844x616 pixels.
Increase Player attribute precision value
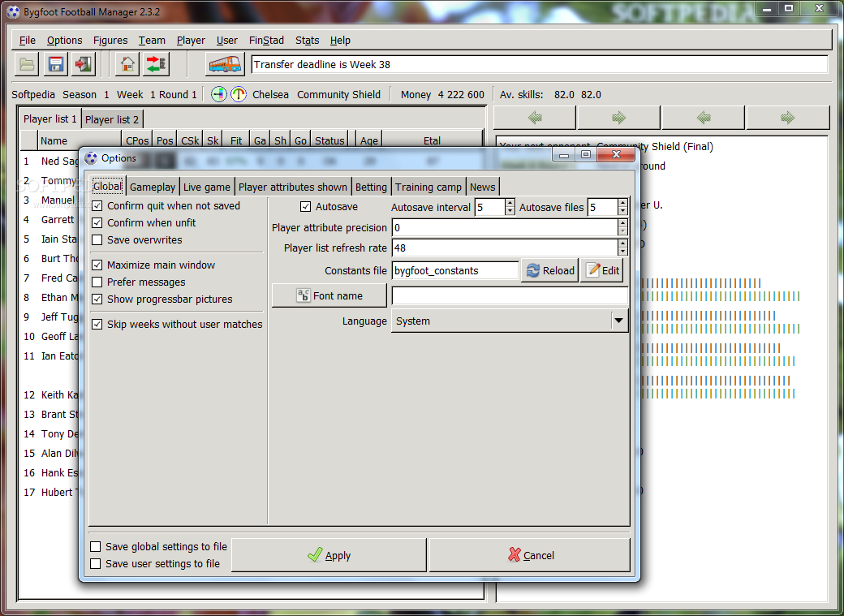coord(622,223)
